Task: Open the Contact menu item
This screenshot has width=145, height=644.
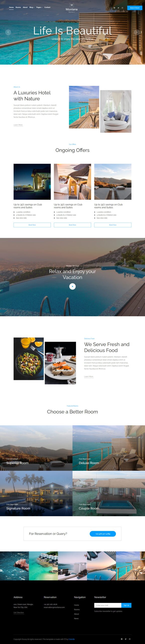Action: [47, 7]
